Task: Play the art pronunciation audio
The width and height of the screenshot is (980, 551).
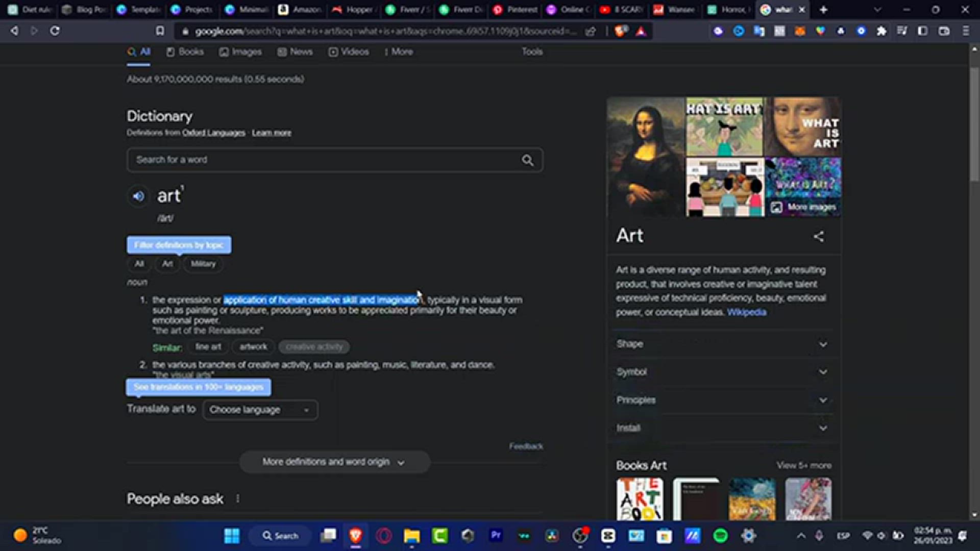Action: click(138, 196)
